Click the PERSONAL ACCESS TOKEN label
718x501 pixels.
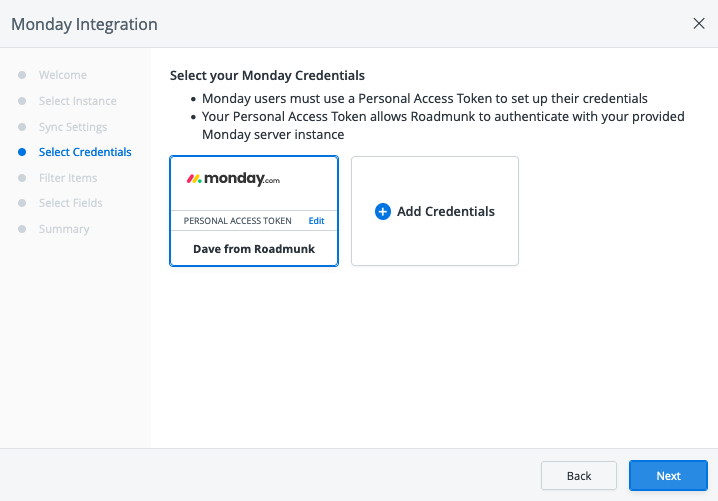click(x=238, y=221)
